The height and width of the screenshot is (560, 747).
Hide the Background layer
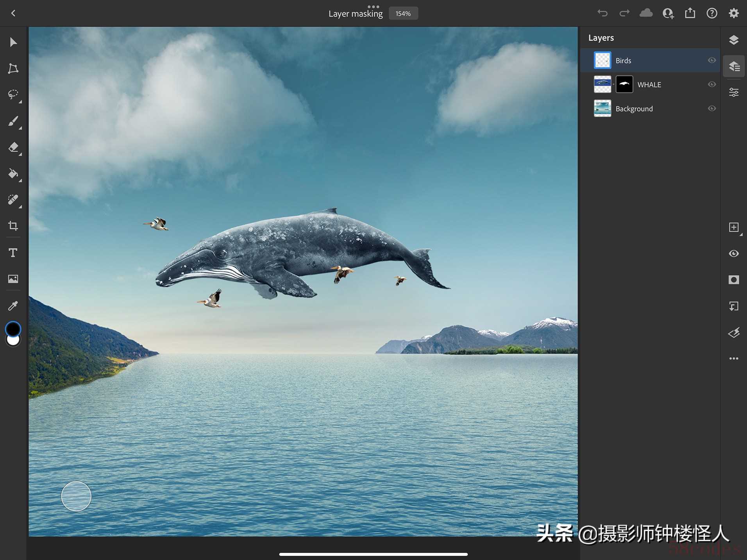click(x=712, y=108)
